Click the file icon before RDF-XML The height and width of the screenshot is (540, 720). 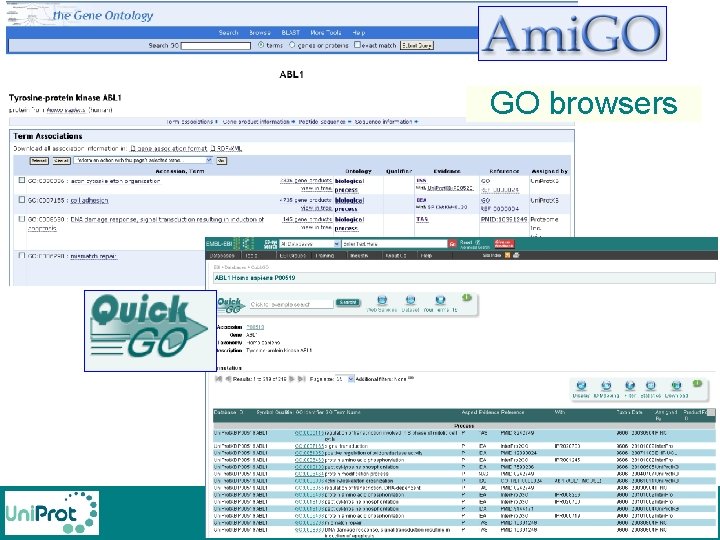click(x=213, y=149)
